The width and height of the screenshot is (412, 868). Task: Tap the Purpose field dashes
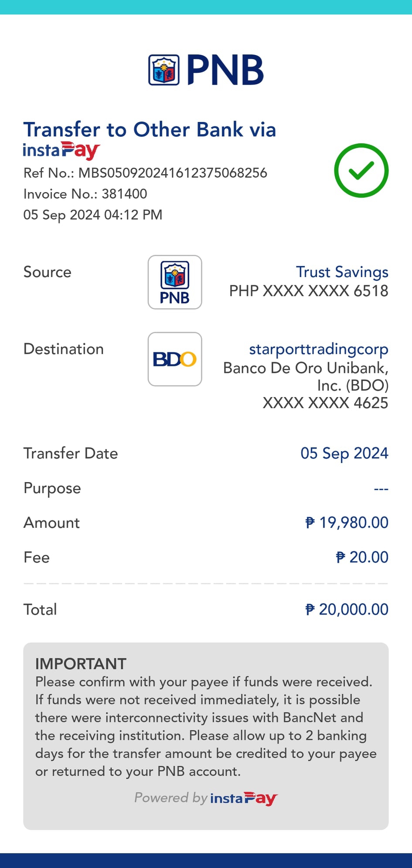pos(381,489)
